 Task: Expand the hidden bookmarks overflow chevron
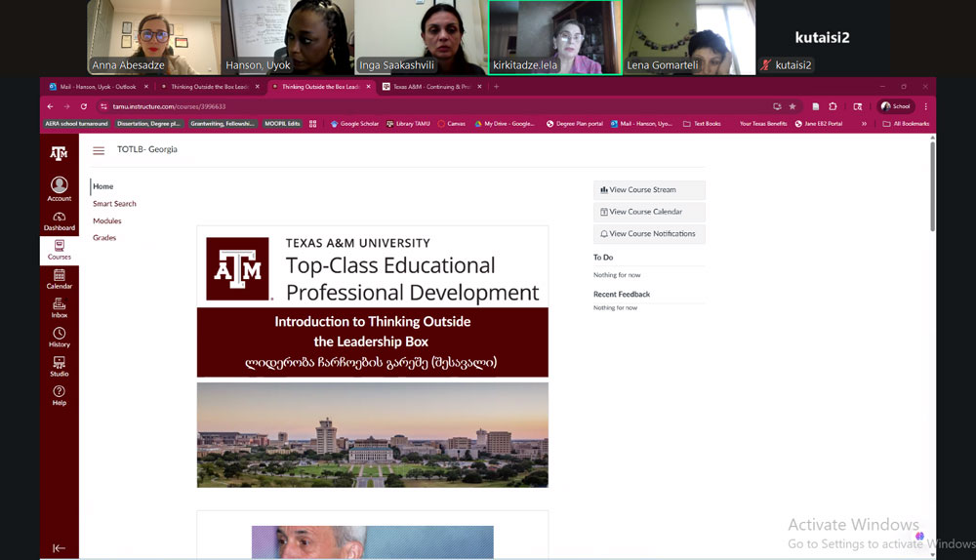click(864, 124)
